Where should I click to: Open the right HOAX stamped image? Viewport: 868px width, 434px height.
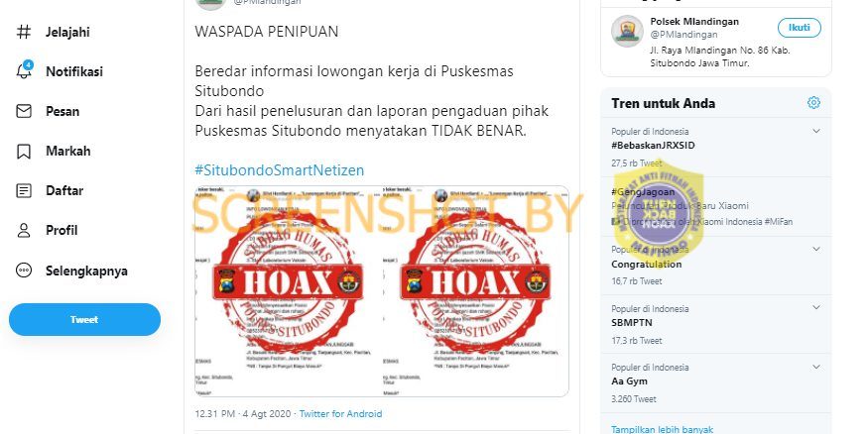[x=475, y=291]
